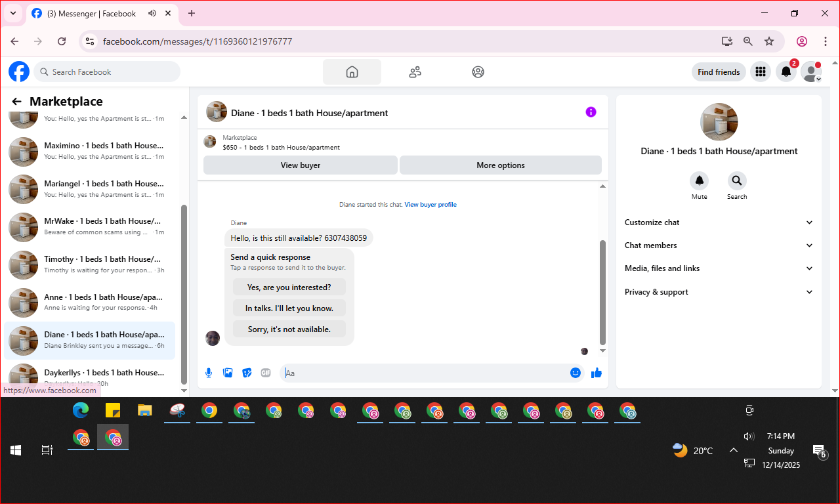Open the account profile picture menu
The width and height of the screenshot is (840, 504).
pos(811,72)
